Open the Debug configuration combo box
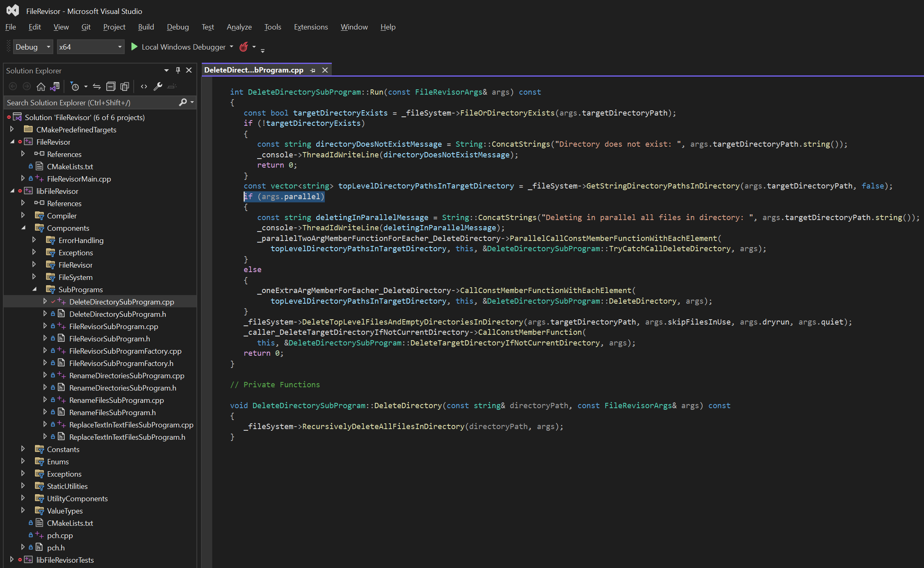This screenshot has width=924, height=568. point(33,47)
